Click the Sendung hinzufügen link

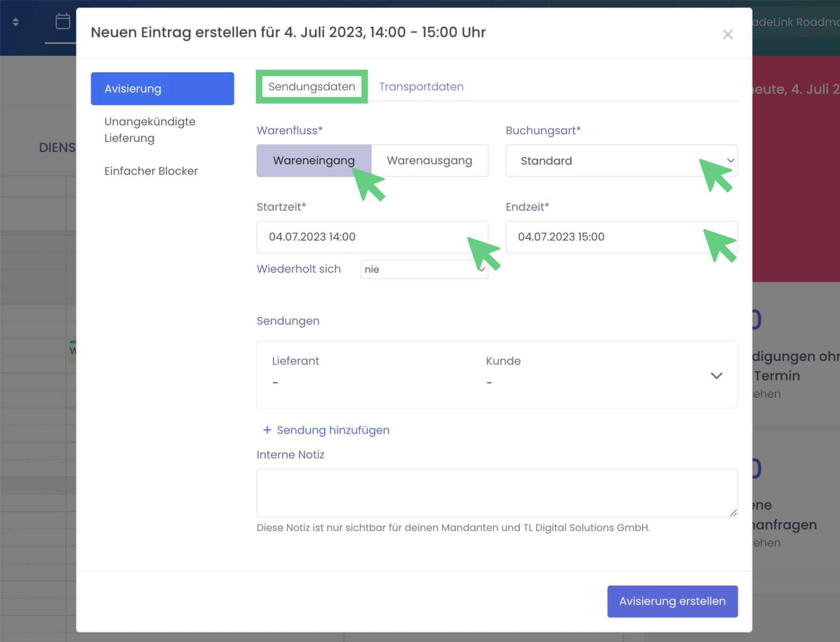coord(333,430)
